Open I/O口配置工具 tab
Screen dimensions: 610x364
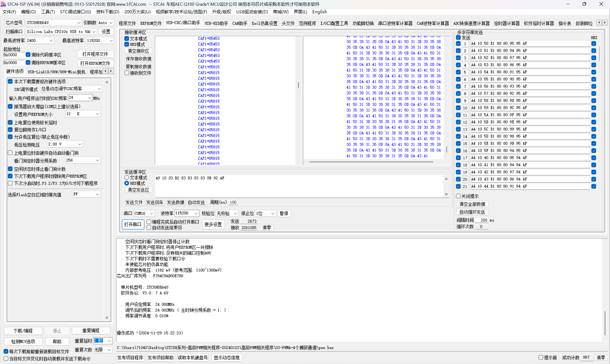pos(334,23)
